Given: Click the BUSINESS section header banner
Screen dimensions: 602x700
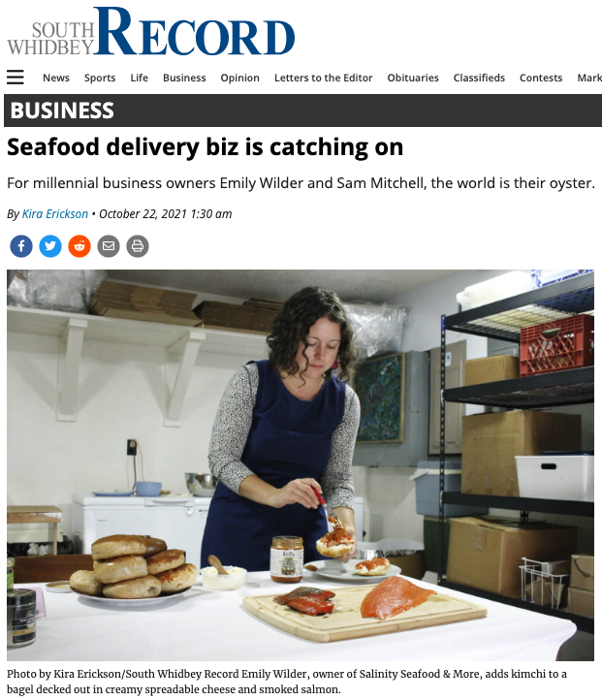Looking at the screenshot, I should (x=303, y=111).
